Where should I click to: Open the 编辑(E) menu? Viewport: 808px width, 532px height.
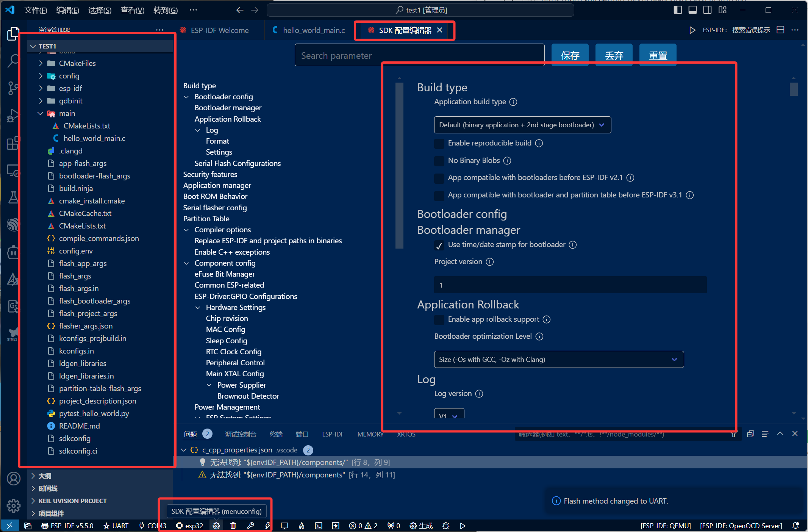point(67,10)
